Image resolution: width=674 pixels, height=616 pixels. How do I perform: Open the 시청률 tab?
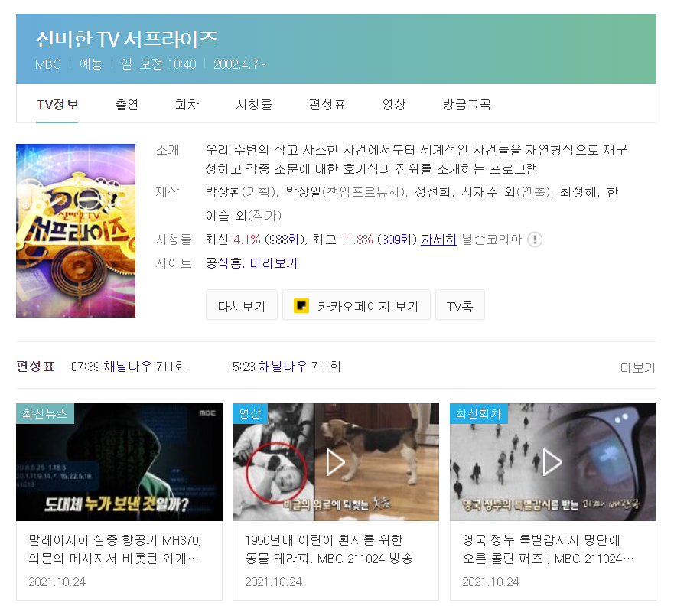253,105
